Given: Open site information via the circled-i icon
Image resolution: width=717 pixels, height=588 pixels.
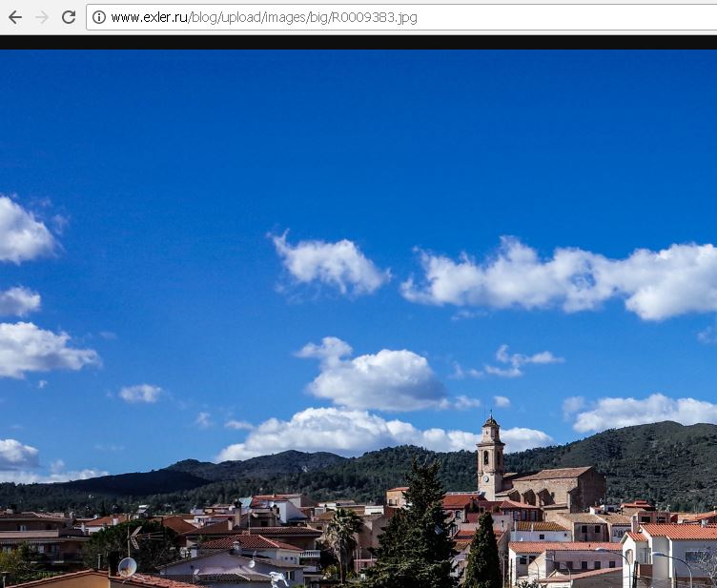Looking at the screenshot, I should coord(99,17).
